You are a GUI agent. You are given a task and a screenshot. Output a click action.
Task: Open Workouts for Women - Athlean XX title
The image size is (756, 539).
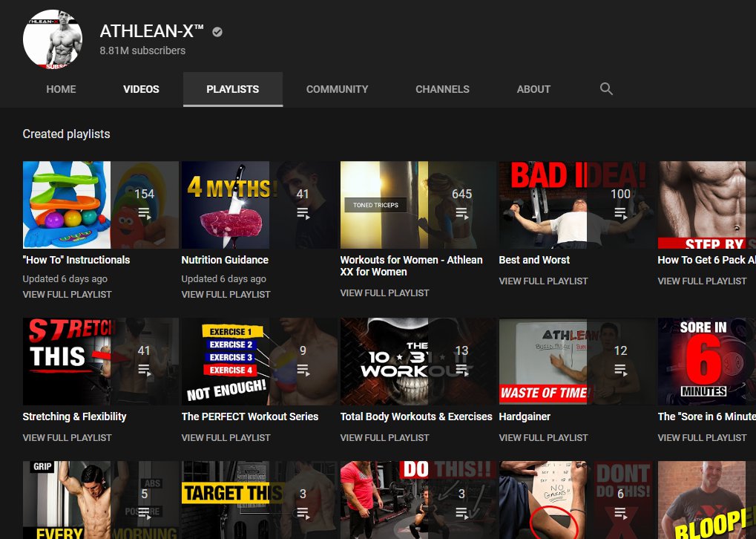click(411, 266)
